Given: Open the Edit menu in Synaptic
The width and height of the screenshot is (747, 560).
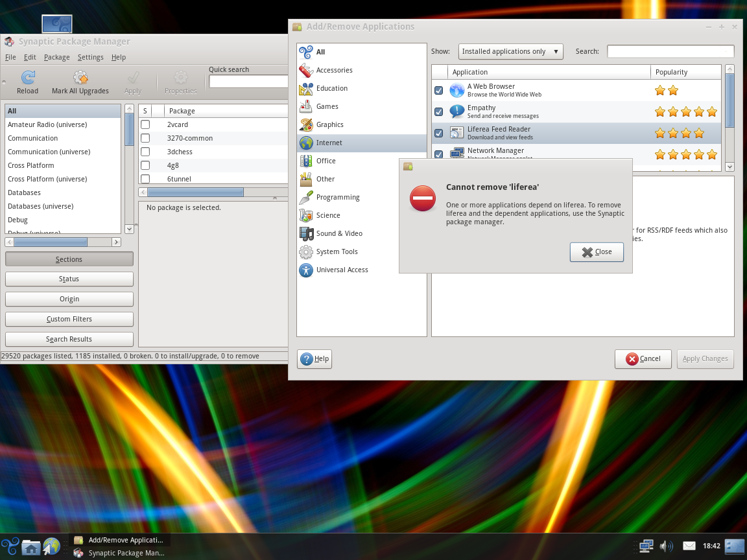Looking at the screenshot, I should [x=30, y=57].
